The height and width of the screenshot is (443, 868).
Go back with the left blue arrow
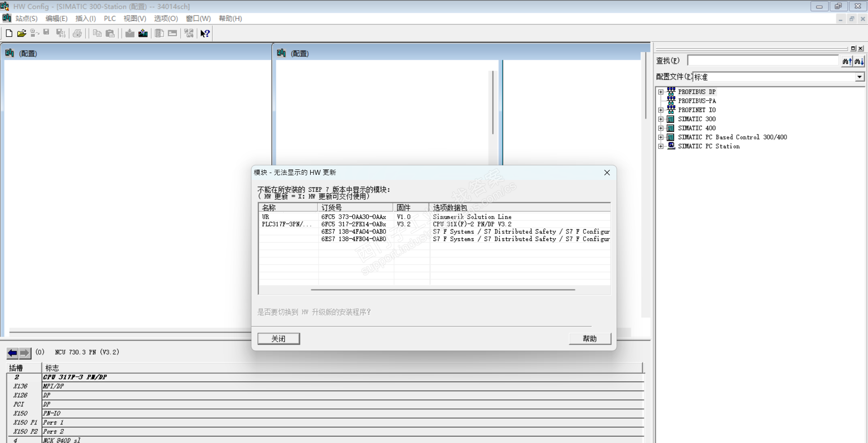(13, 353)
